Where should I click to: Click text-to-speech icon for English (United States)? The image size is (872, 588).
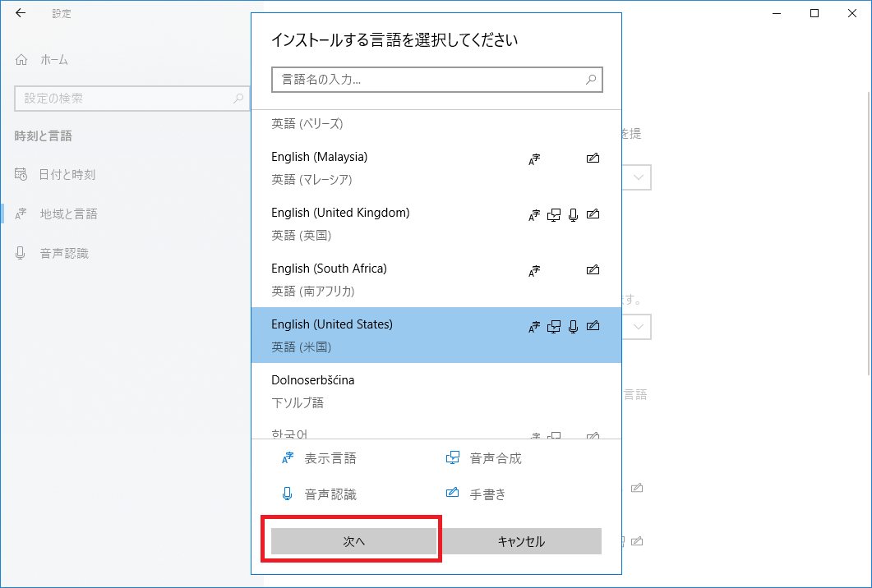(x=554, y=327)
